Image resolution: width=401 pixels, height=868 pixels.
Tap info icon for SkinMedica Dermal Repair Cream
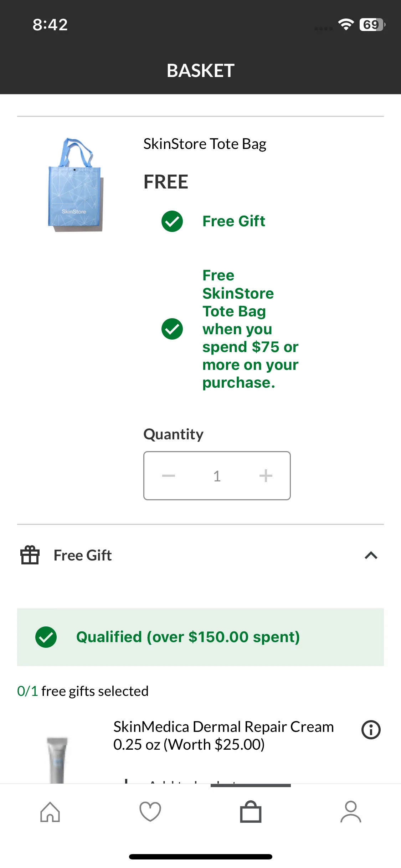[371, 730]
